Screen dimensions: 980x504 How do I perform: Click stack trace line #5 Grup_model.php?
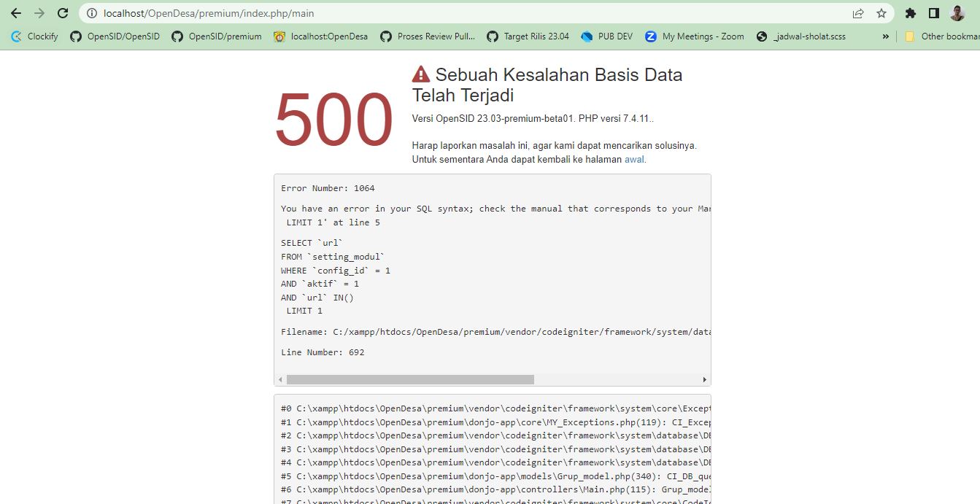495,476
